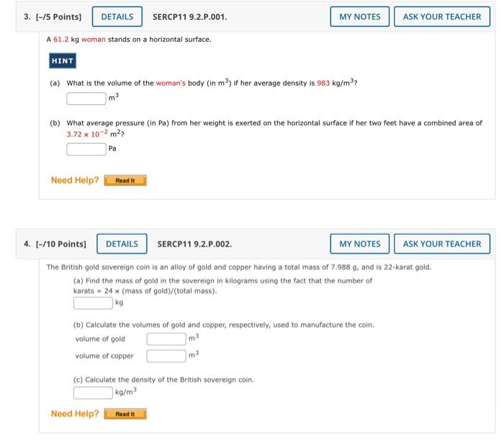Reveal the HINT for question 3
The image size is (504, 442).
[63, 60]
